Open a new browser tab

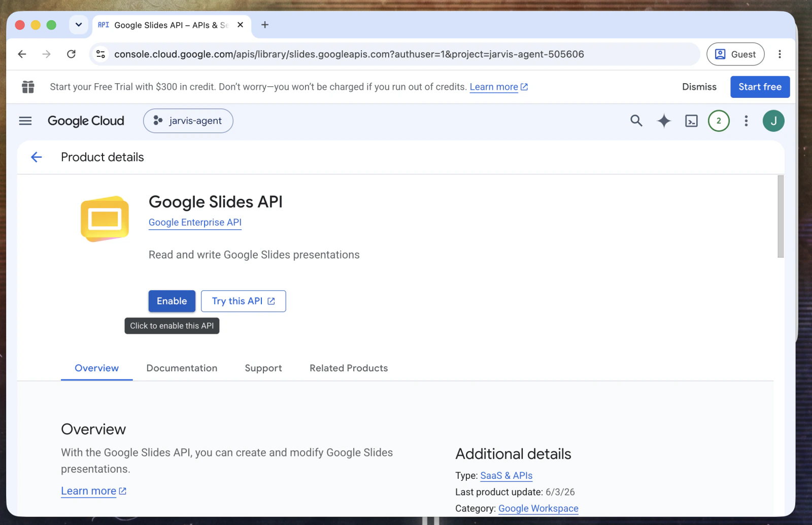coord(265,25)
